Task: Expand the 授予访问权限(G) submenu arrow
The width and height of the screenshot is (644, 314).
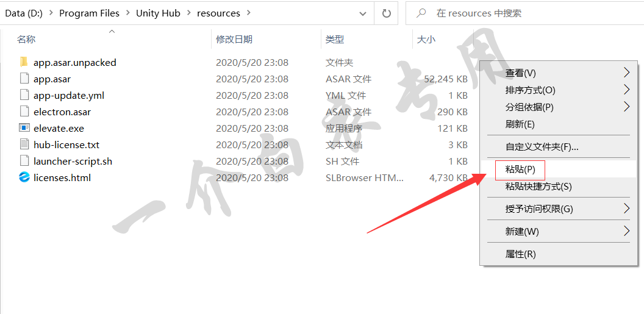Action: (x=626, y=209)
